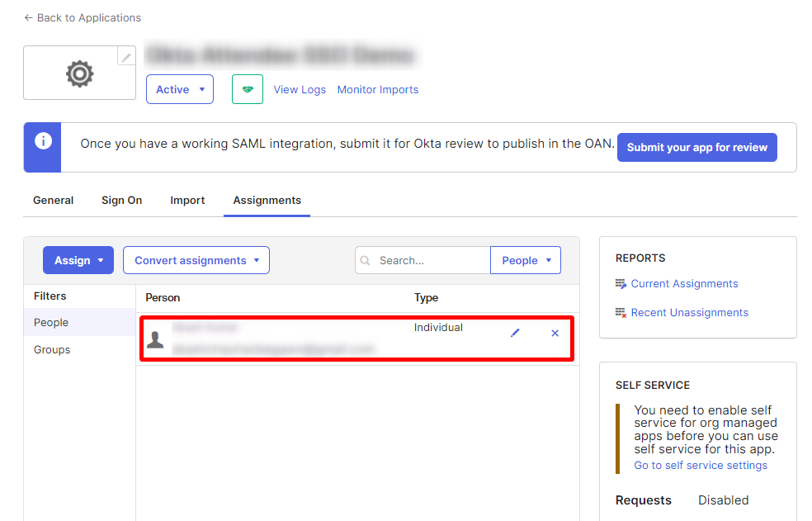The width and height of the screenshot is (812, 521).
Task: Click the green handshake icon button
Action: pos(248,89)
